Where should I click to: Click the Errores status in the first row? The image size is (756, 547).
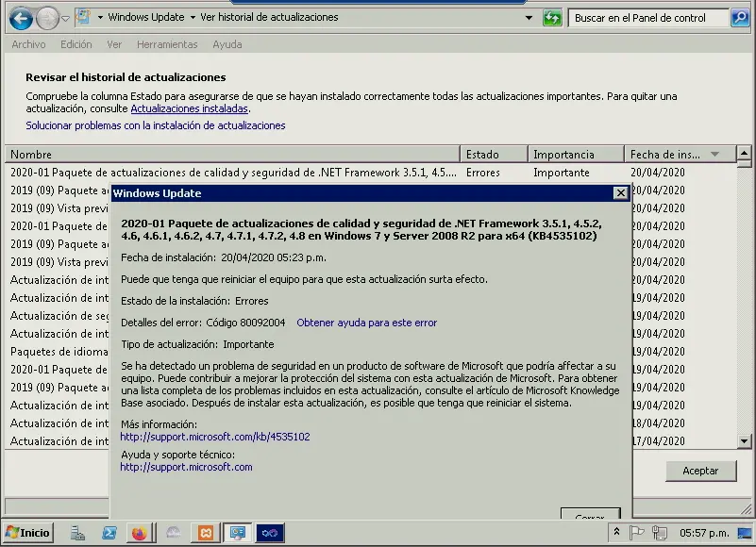tap(482, 173)
